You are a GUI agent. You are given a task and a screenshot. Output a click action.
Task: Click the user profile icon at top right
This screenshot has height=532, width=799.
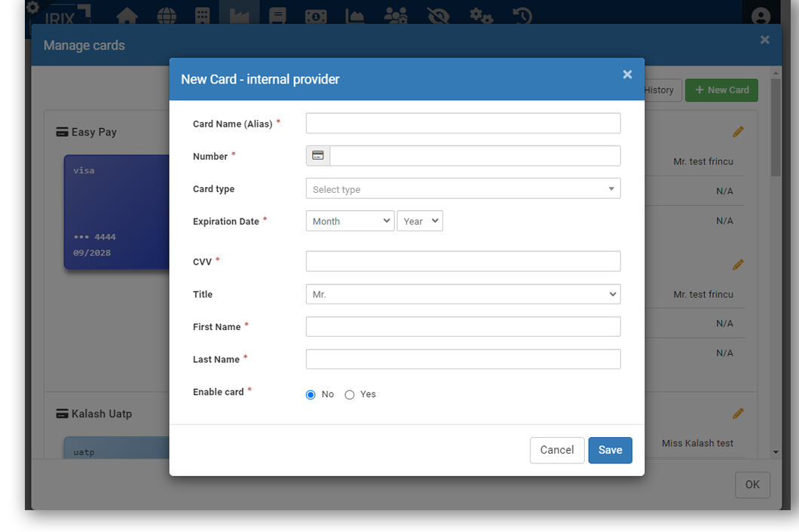point(761,15)
